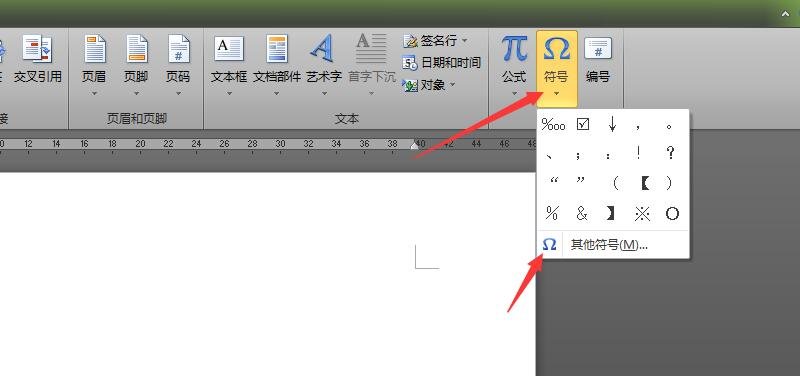
Task: Insert the left black bracket 【 symbol
Action: click(x=644, y=183)
